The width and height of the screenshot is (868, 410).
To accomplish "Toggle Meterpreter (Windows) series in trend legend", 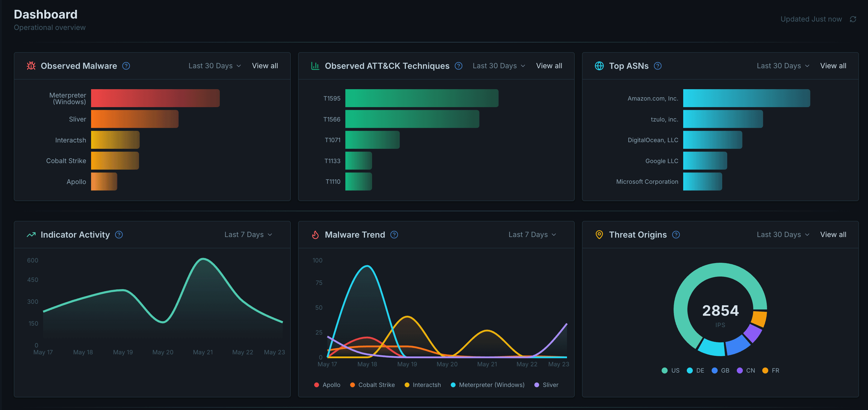I will 487,385.
